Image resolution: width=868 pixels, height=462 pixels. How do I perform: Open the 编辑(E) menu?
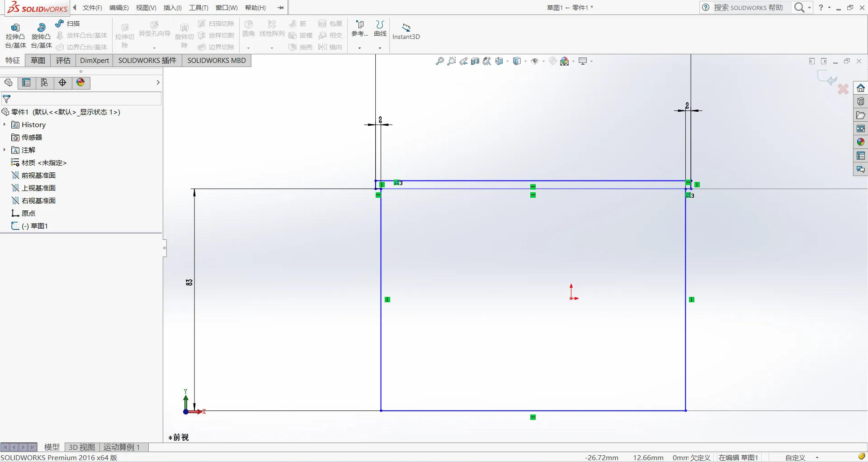pos(119,8)
